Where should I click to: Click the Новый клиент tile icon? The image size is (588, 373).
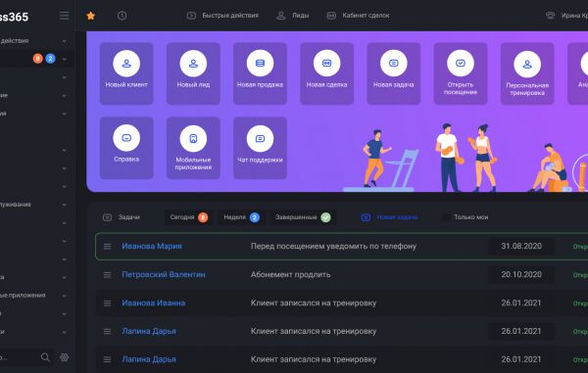[x=126, y=64]
